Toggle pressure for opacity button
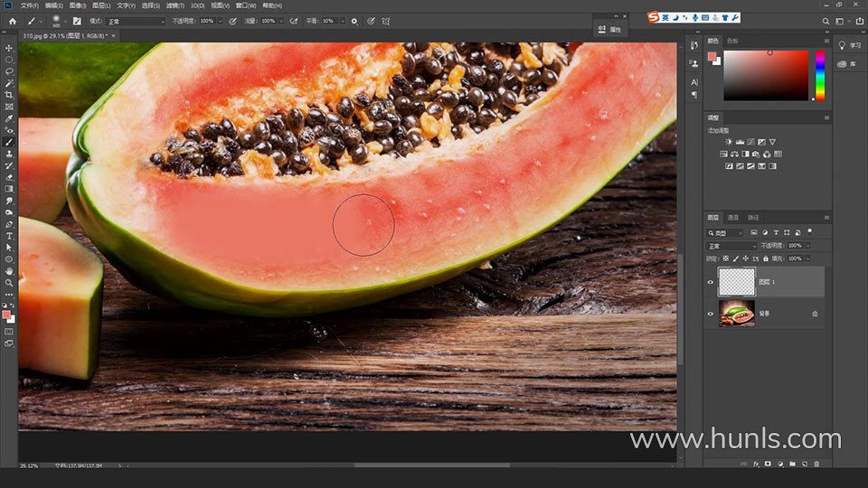 232,21
